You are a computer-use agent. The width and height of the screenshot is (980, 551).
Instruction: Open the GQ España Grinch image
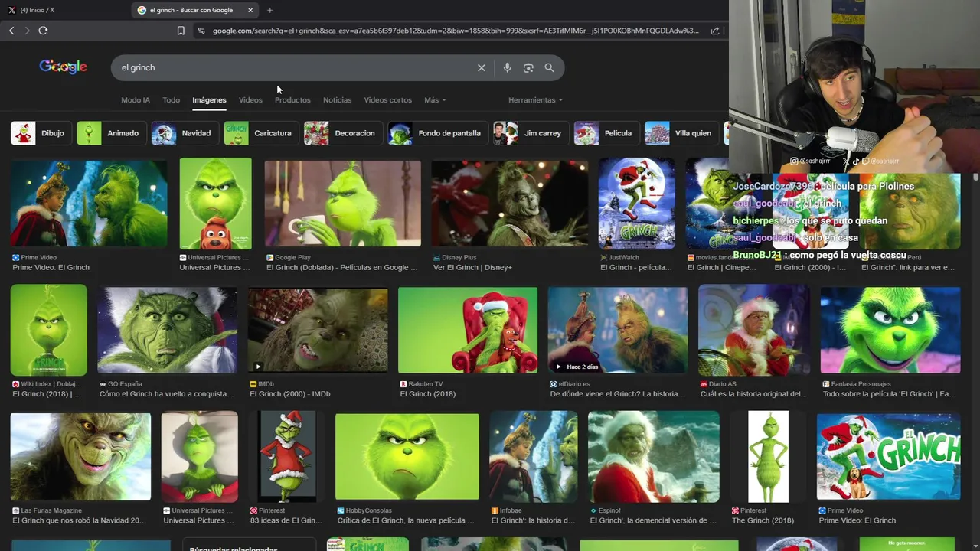point(167,330)
